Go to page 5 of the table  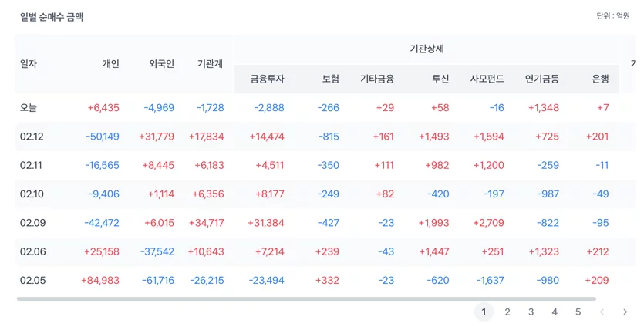pyautogui.click(x=578, y=312)
